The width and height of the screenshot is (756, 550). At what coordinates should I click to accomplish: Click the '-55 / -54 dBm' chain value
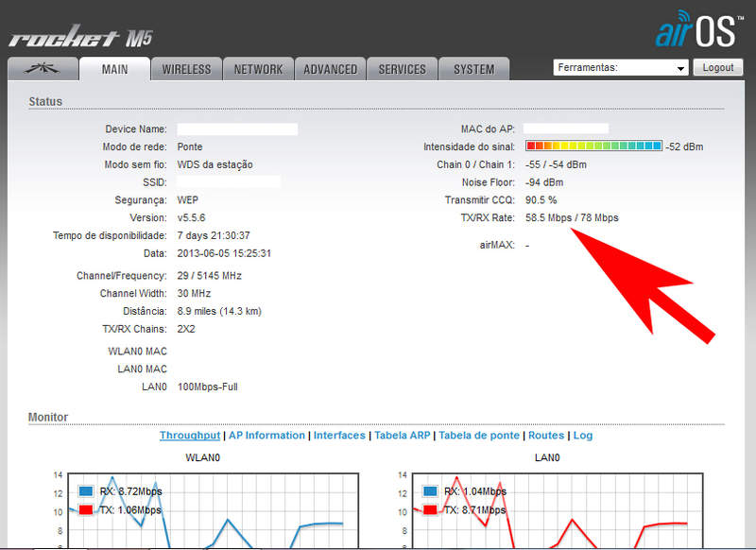click(x=556, y=164)
